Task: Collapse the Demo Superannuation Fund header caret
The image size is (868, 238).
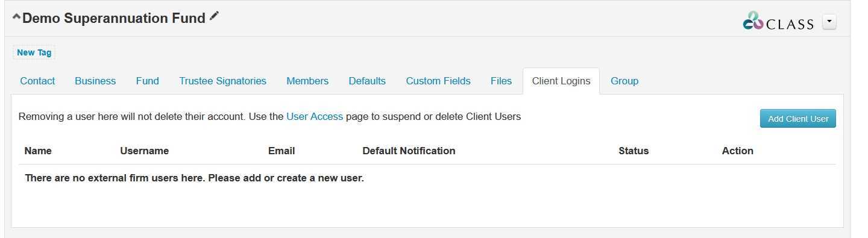Action: coord(16,17)
